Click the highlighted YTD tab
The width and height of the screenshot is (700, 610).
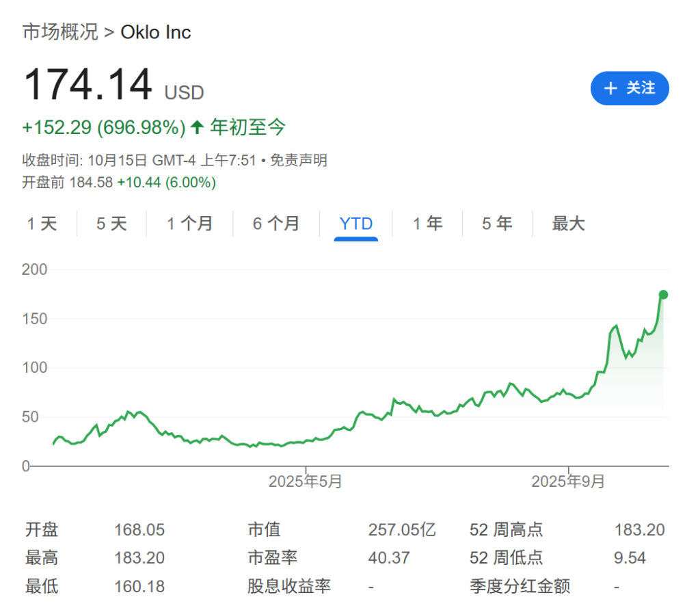point(355,224)
